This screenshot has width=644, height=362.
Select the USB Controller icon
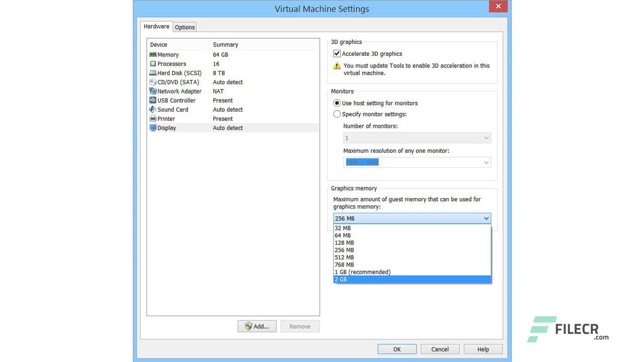click(153, 100)
